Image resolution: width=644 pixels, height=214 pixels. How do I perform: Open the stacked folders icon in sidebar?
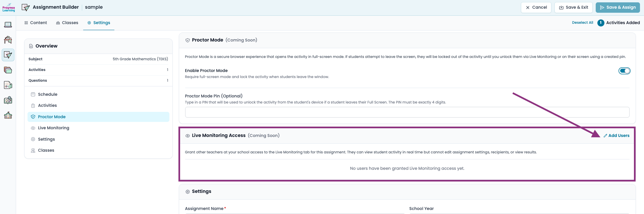tap(8, 70)
